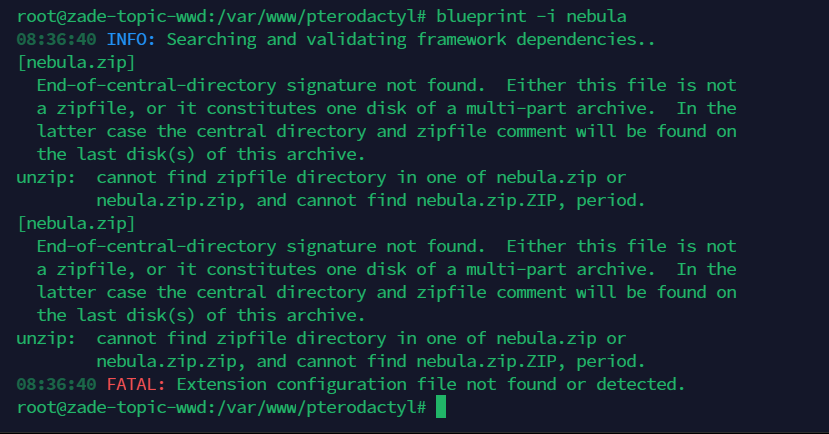Click the 08:36:40 timestamp before FATAL
This screenshot has width=829, height=434.
56,384
